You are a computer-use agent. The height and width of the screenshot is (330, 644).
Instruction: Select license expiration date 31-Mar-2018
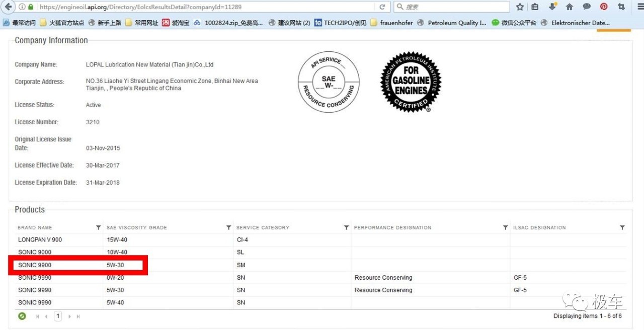(103, 183)
